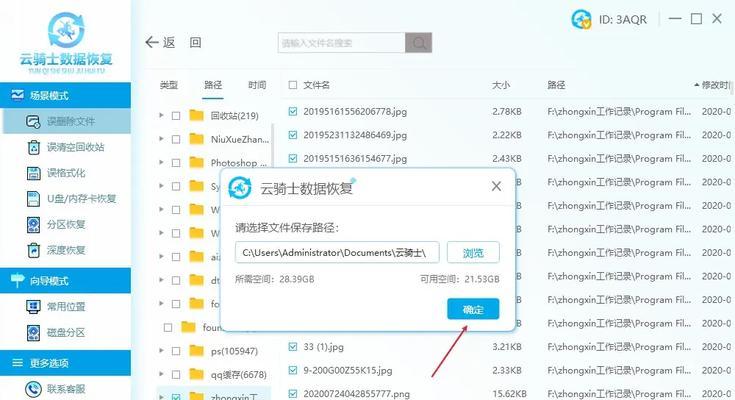Confirm with the 确定 button
735x400 pixels.
tap(473, 309)
